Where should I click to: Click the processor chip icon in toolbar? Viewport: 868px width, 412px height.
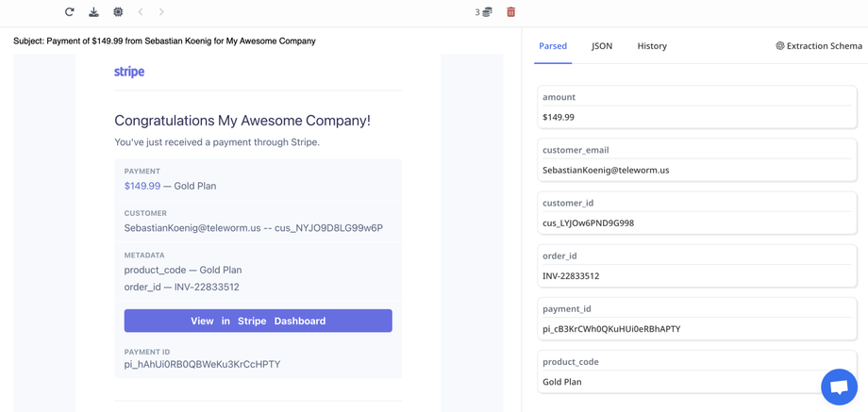pos(118,12)
